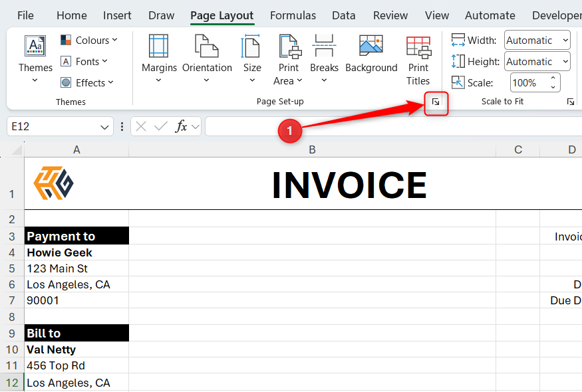Click the '456 Top Rd' cell
The image size is (582, 392).
(76, 365)
